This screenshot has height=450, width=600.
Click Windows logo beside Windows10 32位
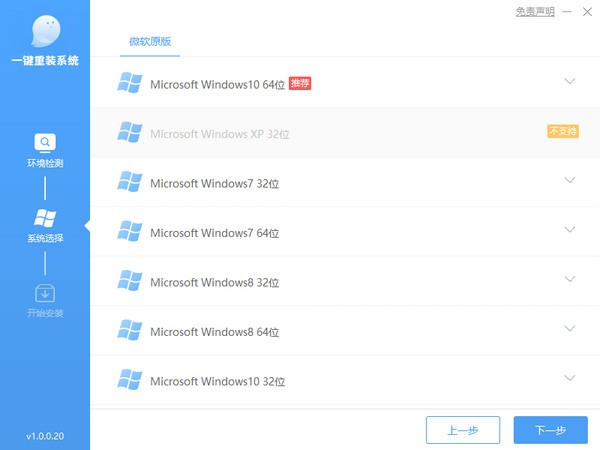click(x=130, y=379)
